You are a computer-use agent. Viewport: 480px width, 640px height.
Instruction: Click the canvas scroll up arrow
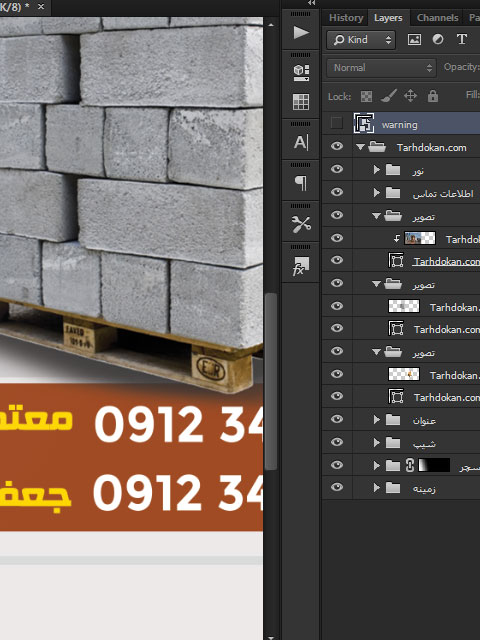pos(271,24)
